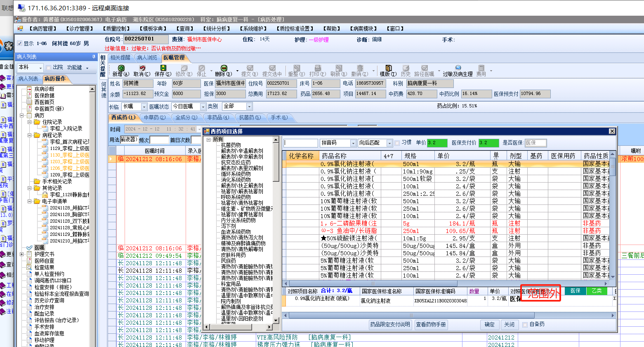The height and width of the screenshot is (347, 644).
Task: Click the 修改 (Modify) toolbar icon
Action: tap(184, 68)
